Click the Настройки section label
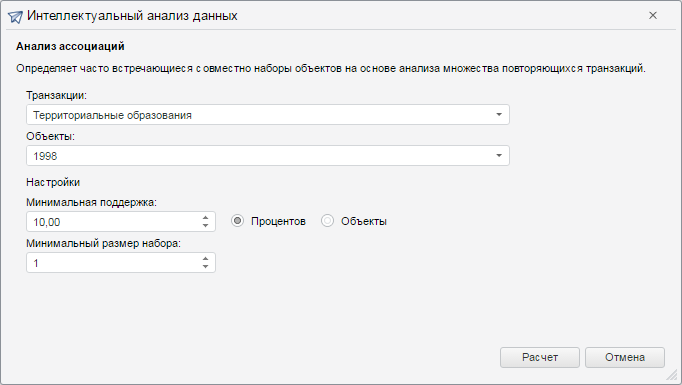 [53, 182]
